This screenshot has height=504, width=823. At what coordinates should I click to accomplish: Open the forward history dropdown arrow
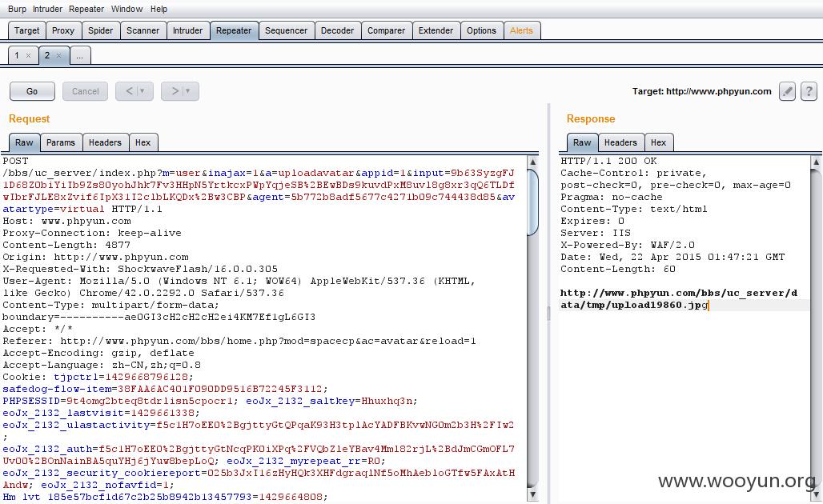coord(188,91)
